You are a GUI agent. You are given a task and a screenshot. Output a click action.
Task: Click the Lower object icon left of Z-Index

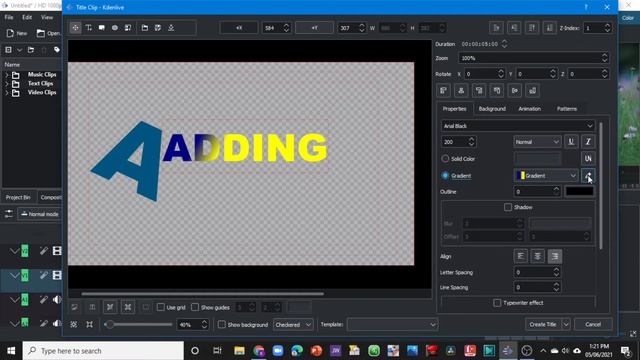tap(514, 28)
